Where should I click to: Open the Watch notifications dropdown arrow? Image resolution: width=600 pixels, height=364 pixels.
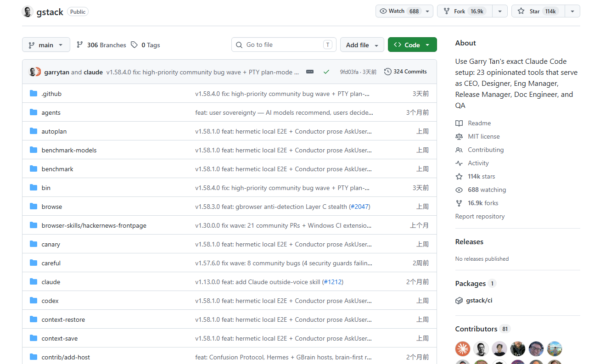click(427, 11)
